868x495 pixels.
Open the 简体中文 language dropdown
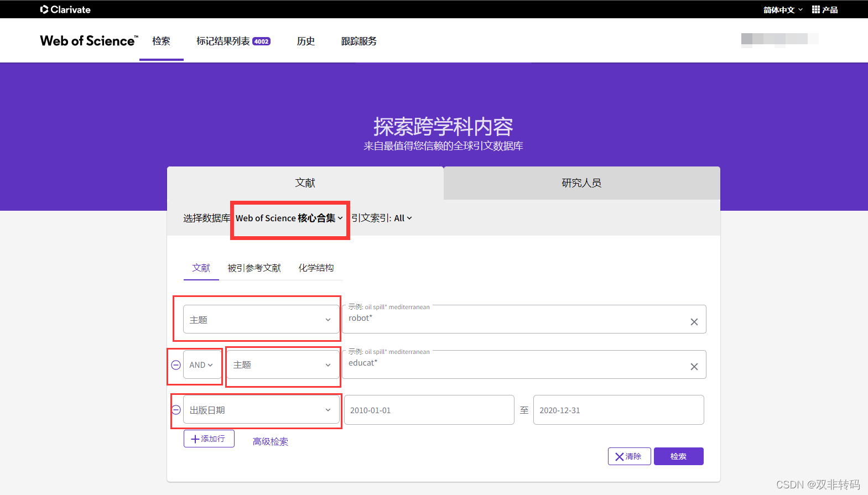[783, 9]
